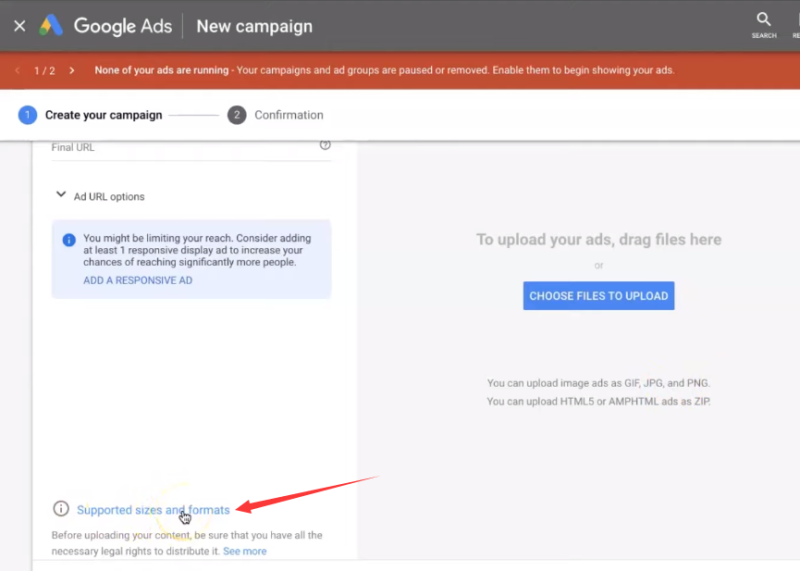Focus the Final URL input field
800x571 pixels.
coord(180,147)
